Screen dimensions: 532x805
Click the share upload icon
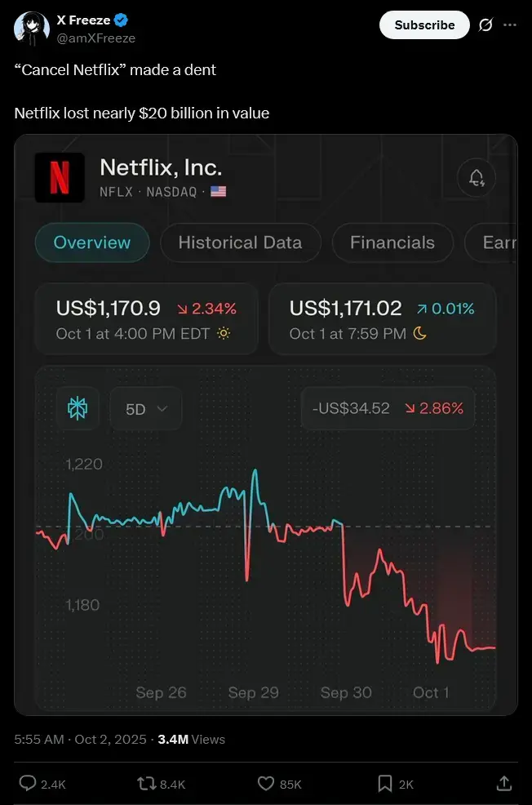tap(505, 784)
